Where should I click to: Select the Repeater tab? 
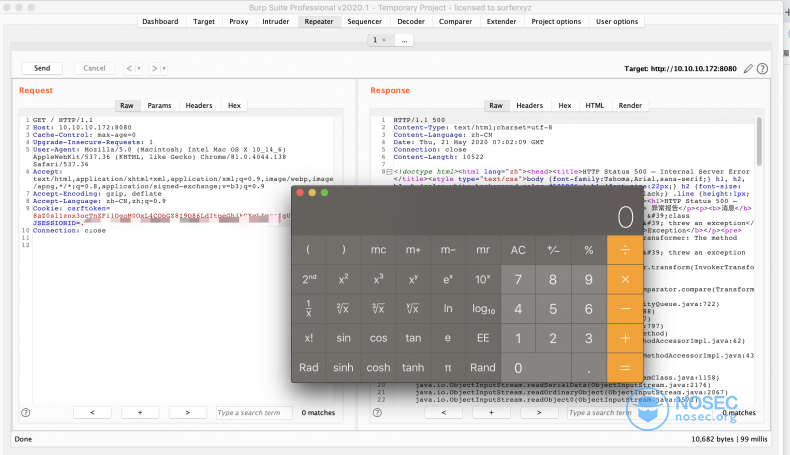[x=318, y=22]
